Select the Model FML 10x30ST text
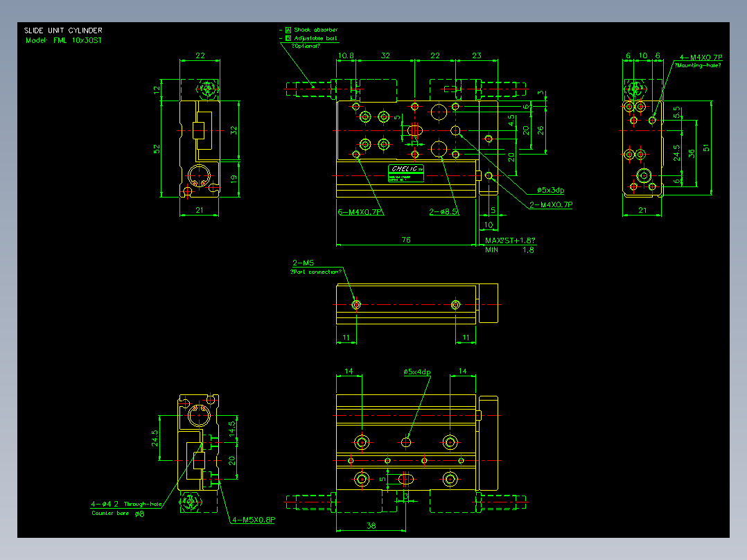This screenshot has width=747, height=560. 64,40
